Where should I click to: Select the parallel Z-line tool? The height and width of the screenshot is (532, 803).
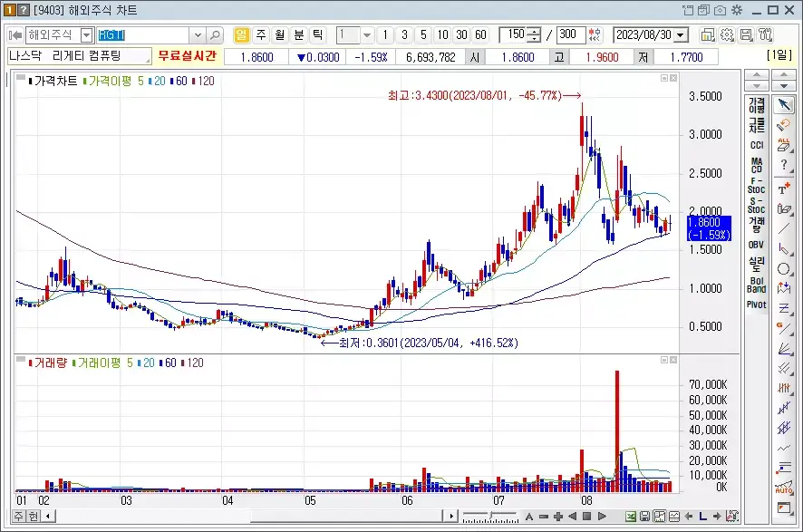click(x=784, y=308)
